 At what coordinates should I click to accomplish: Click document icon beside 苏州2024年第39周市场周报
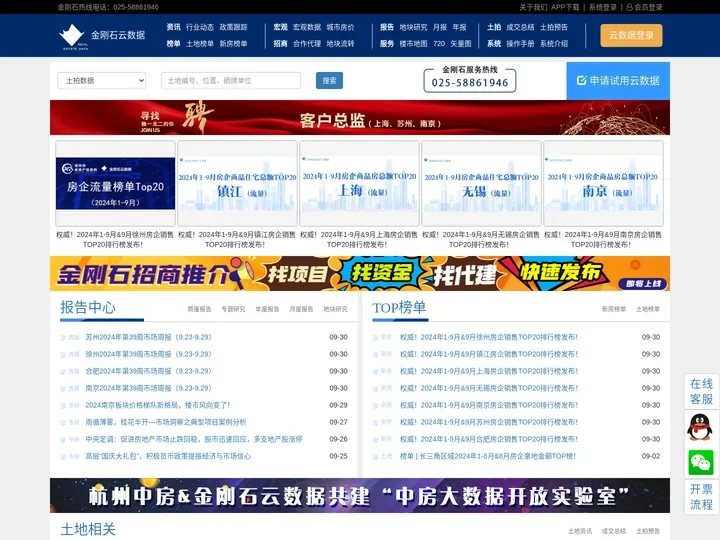pos(63,338)
